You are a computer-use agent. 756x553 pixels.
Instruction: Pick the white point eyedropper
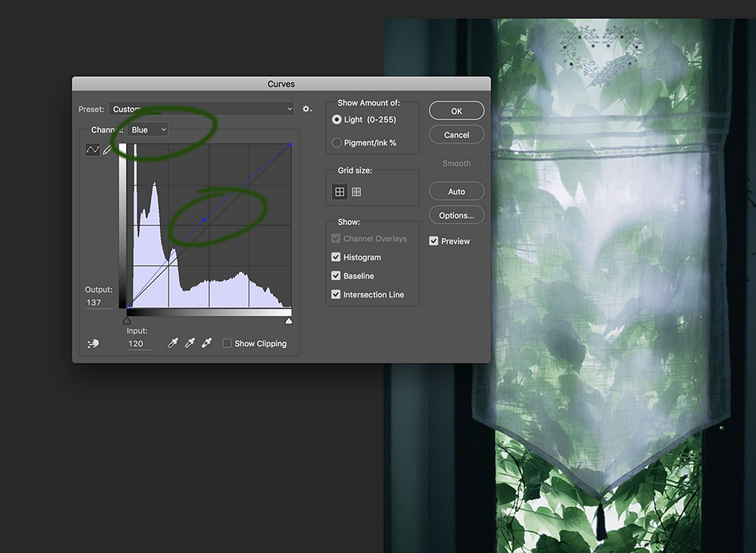pos(207,343)
